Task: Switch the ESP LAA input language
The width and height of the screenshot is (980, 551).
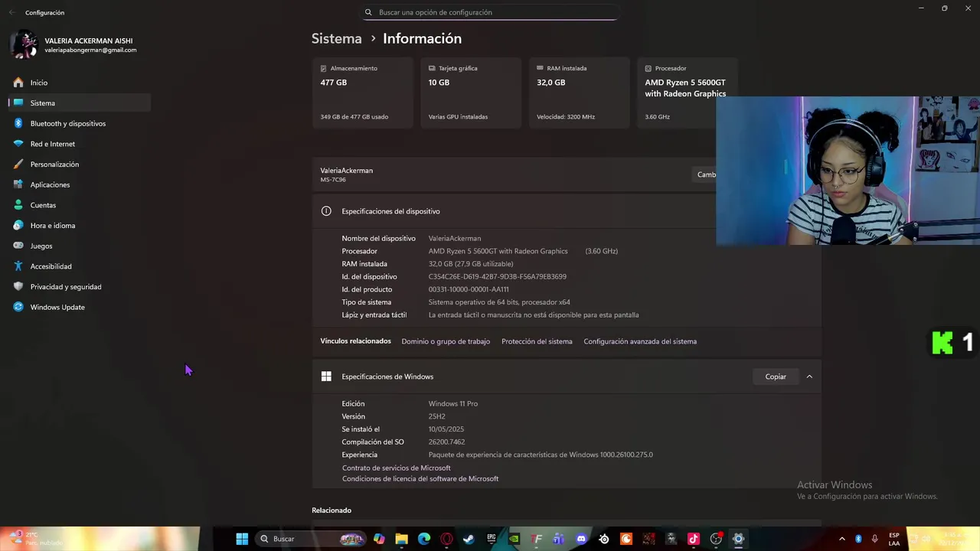Action: pos(894,539)
